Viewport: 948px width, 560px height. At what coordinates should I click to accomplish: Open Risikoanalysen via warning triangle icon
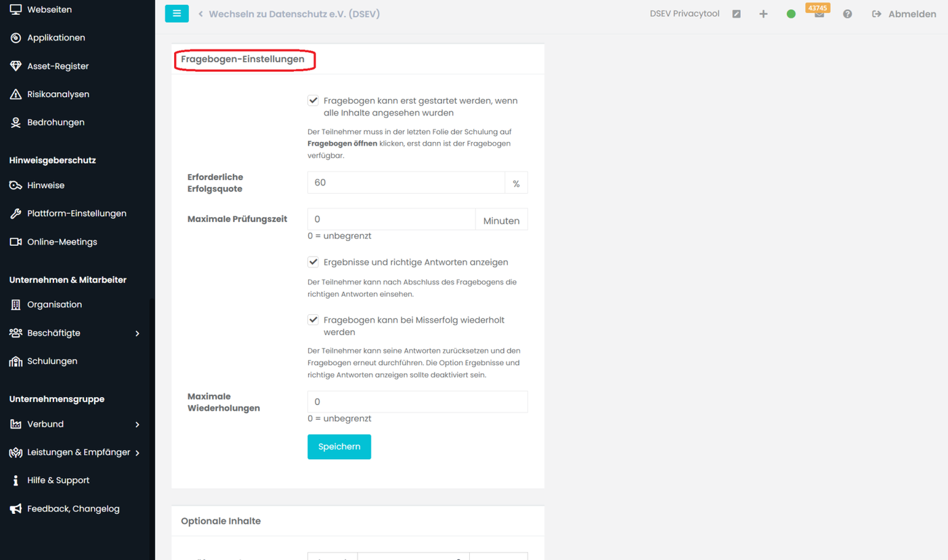coord(16,94)
